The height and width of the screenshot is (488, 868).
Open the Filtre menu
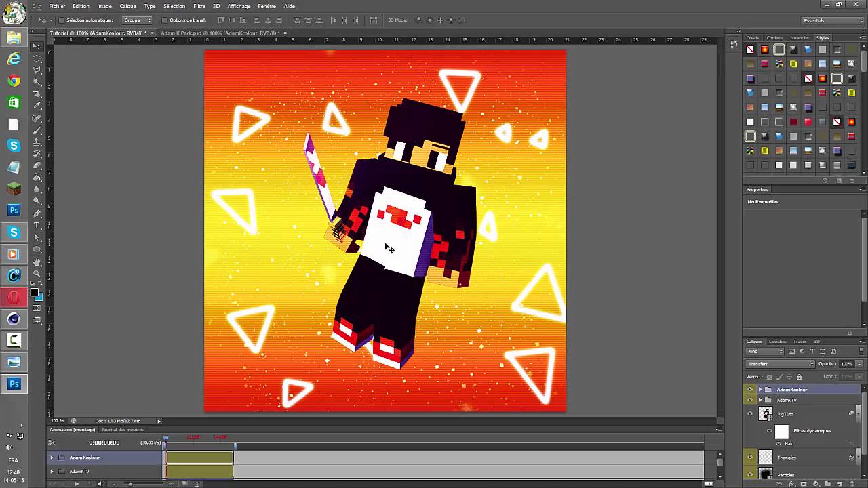pyautogui.click(x=199, y=6)
